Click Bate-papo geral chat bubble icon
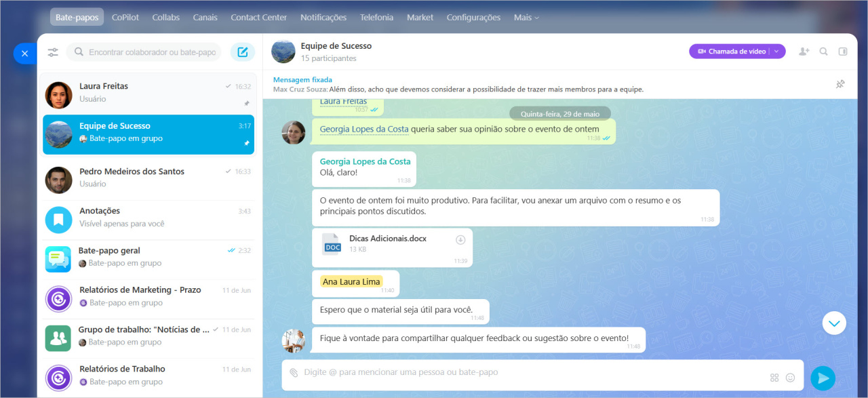The height and width of the screenshot is (398, 868). (x=58, y=259)
